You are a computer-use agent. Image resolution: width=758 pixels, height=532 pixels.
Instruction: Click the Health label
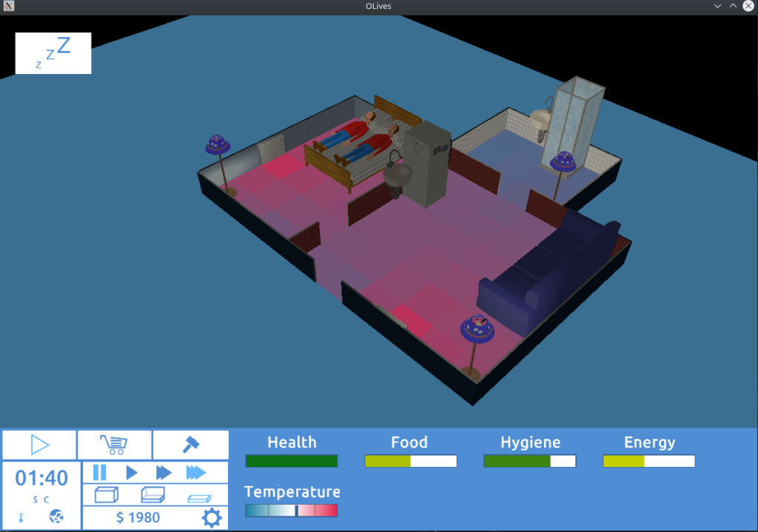(292, 442)
